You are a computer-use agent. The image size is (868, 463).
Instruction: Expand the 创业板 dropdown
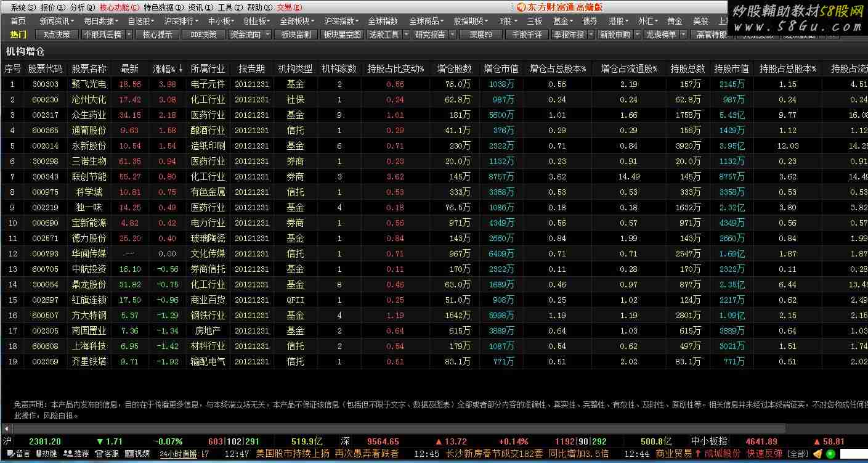(257, 21)
